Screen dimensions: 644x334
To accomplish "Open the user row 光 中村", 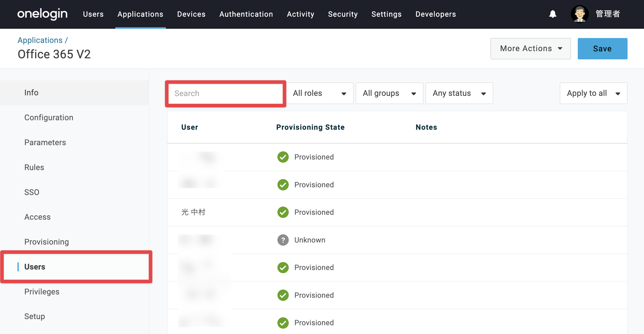I will pyautogui.click(x=397, y=212).
